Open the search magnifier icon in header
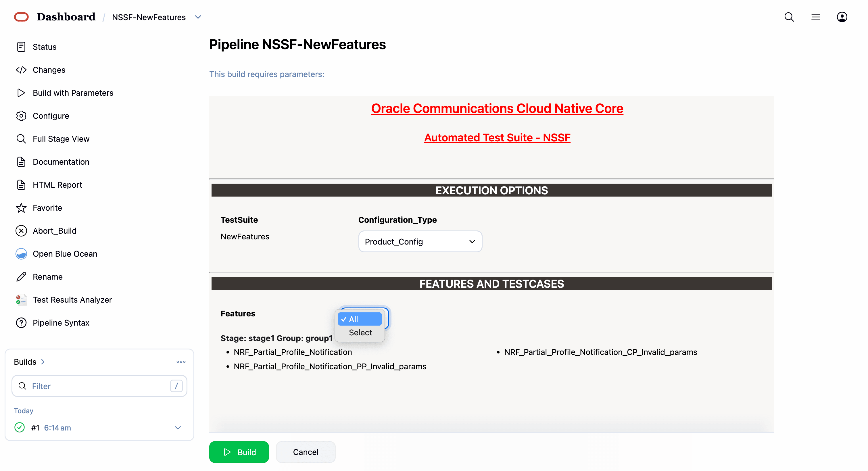The height and width of the screenshot is (471, 868). click(x=789, y=17)
